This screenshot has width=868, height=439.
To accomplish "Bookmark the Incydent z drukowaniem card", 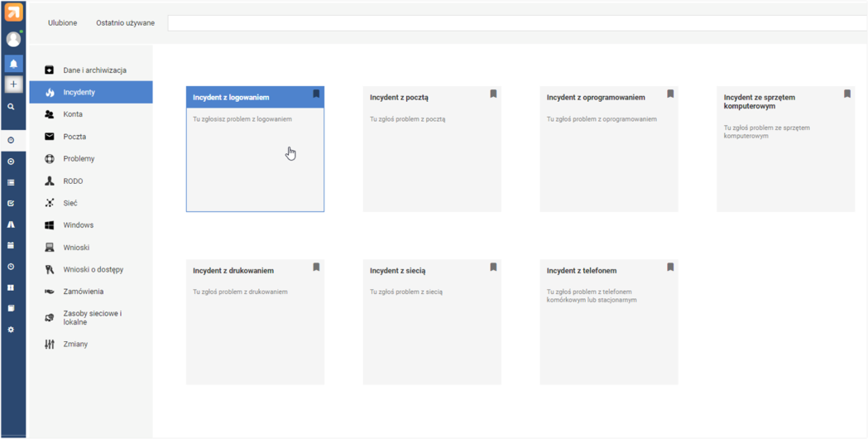I will (x=316, y=267).
